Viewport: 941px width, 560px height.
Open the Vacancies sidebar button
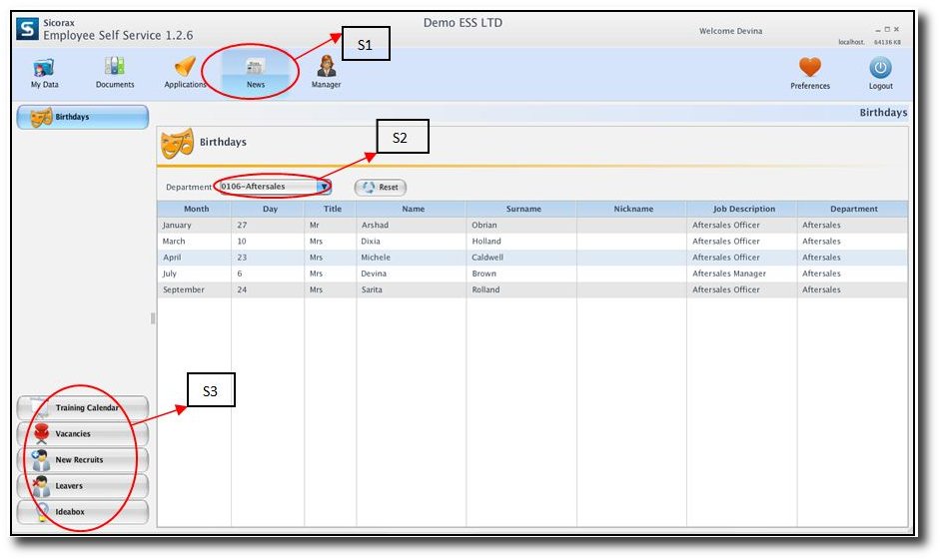[83, 434]
